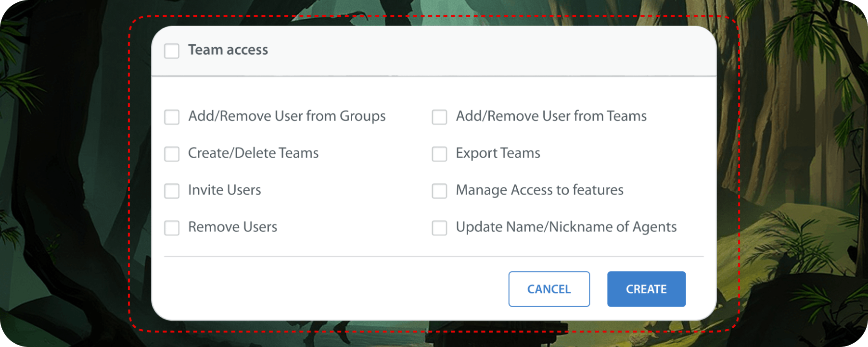Enable the Invite Users checkbox
Image resolution: width=868 pixels, height=347 pixels.
172,191
